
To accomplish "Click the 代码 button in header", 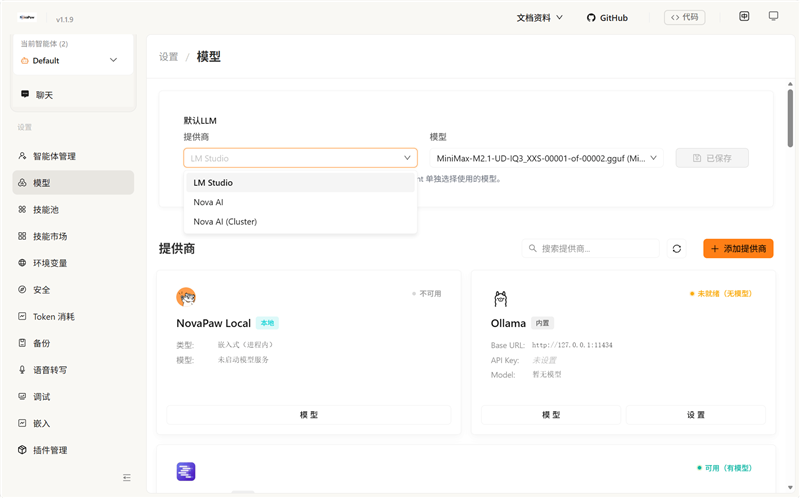I will point(685,17).
